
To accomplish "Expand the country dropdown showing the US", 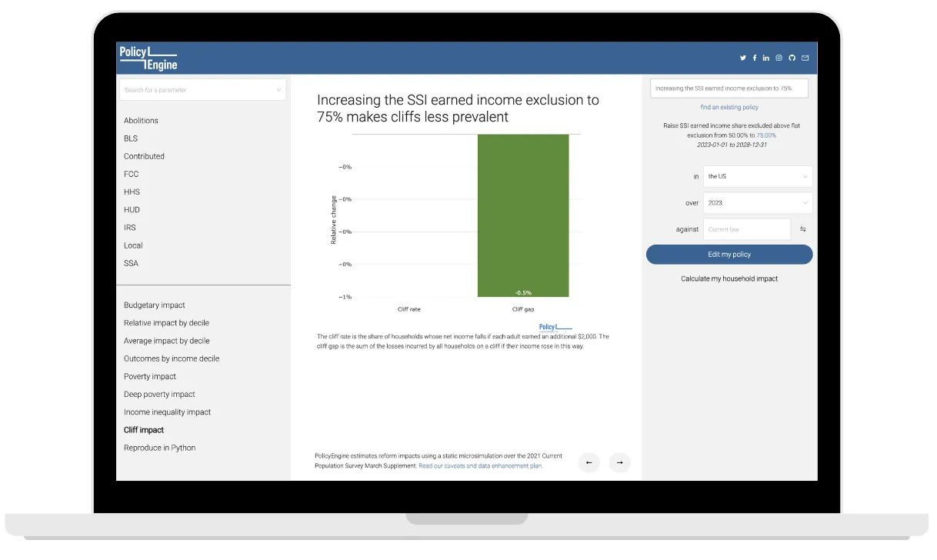I will pyautogui.click(x=757, y=176).
